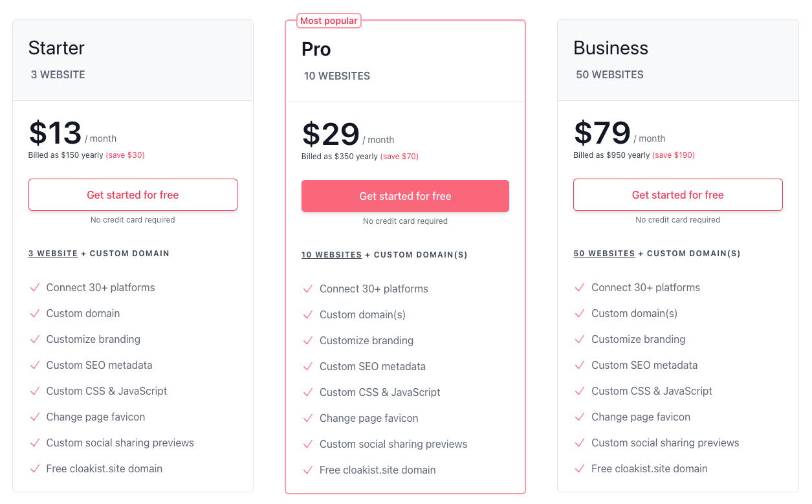The height and width of the screenshot is (504, 812).
Task: Click checkmark by Business Free cloakist.site domain
Action: [580, 469]
